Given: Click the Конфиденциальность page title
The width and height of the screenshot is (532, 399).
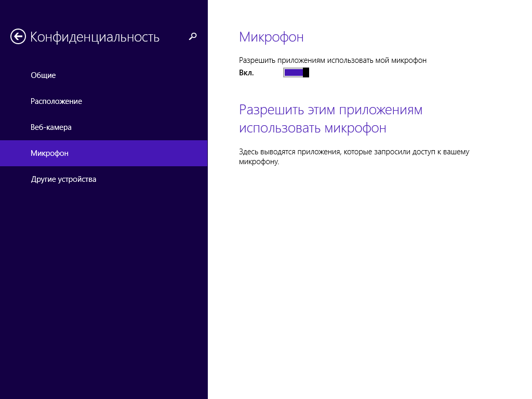Looking at the screenshot, I should (95, 37).
